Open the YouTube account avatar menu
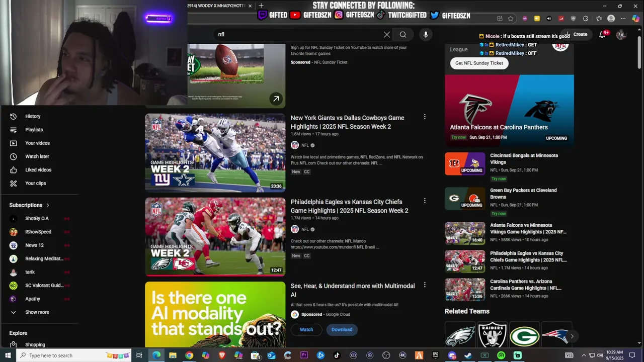This screenshot has width=644, height=362. tap(621, 34)
